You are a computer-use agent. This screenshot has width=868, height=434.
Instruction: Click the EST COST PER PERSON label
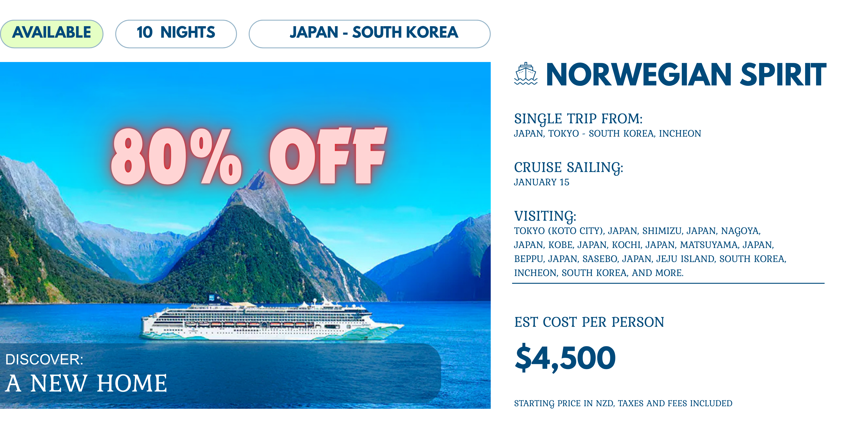(x=589, y=322)
